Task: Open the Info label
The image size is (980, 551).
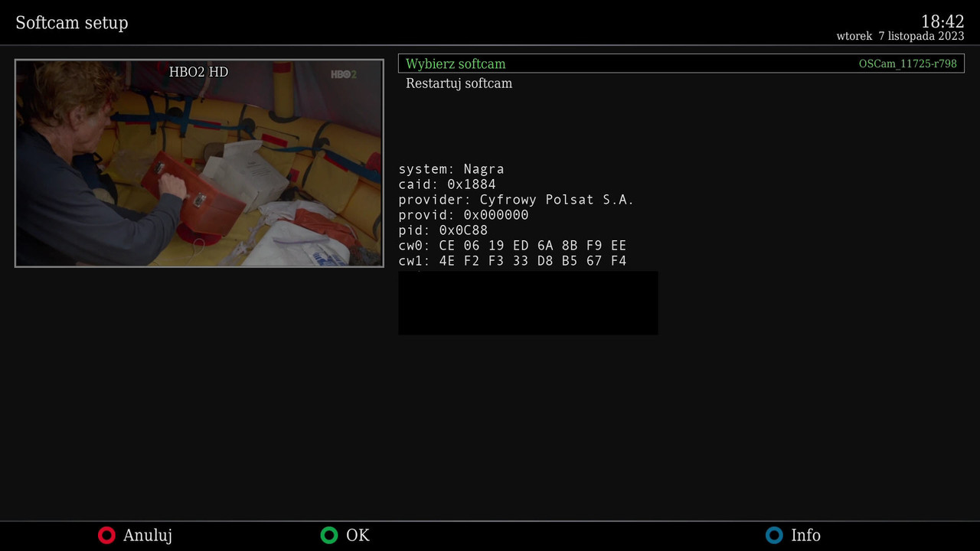Action: pos(805,535)
